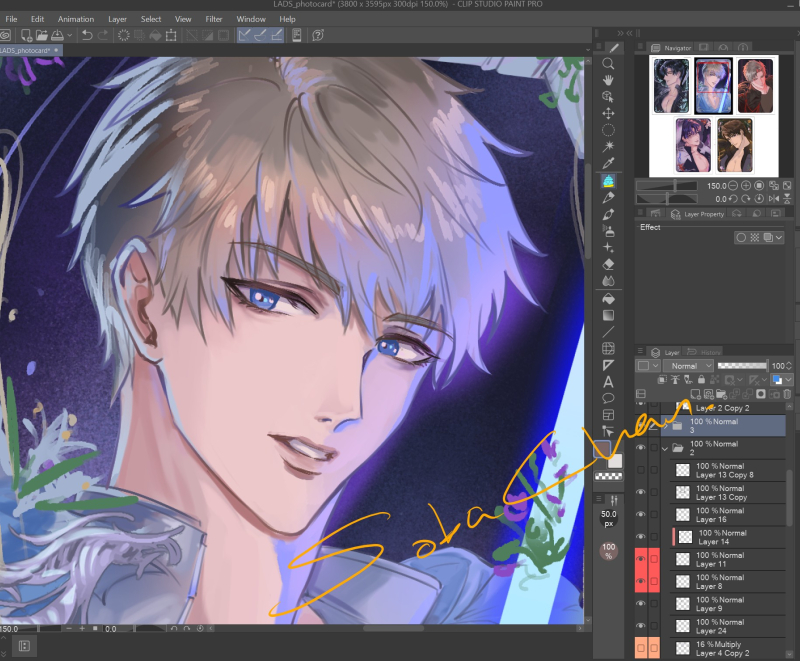Open the palette color dropdown in Layer panel

(648, 366)
